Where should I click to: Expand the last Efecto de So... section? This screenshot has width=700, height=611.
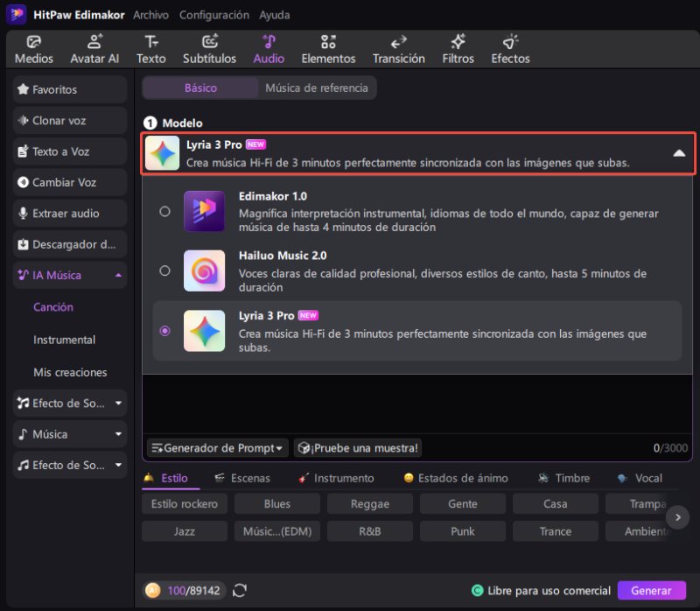(x=118, y=465)
